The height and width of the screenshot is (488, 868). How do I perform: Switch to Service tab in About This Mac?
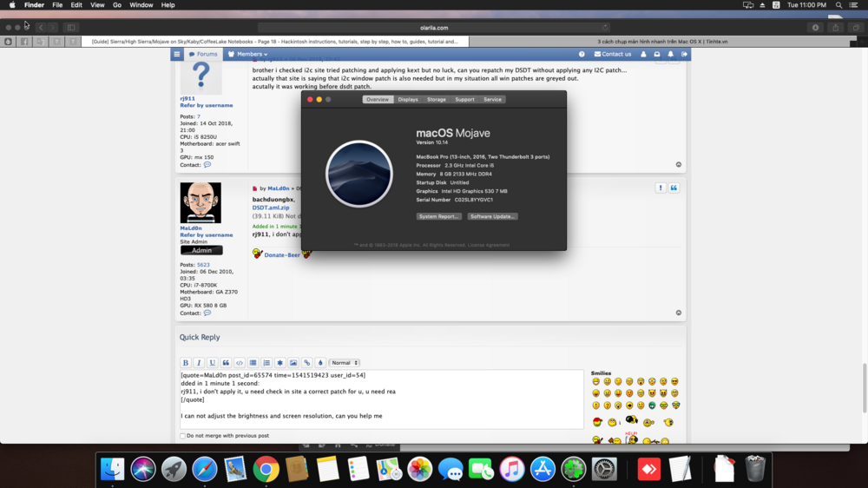click(492, 100)
